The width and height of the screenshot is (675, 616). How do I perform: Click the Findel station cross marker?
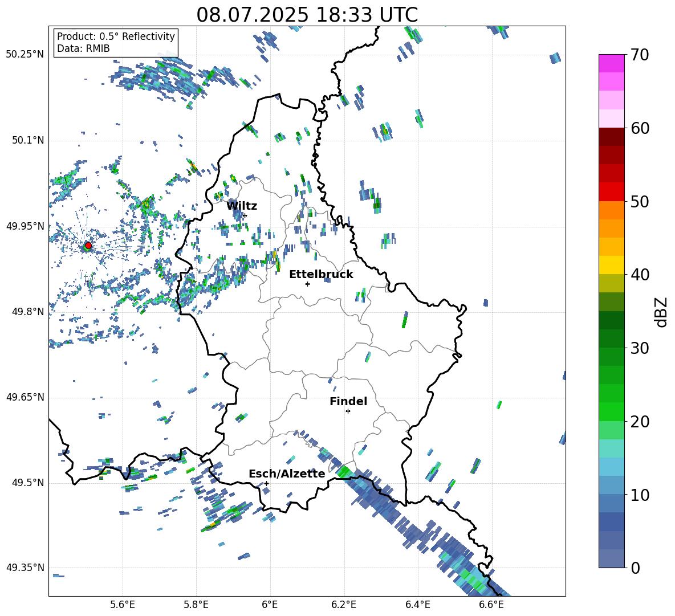[x=348, y=411]
